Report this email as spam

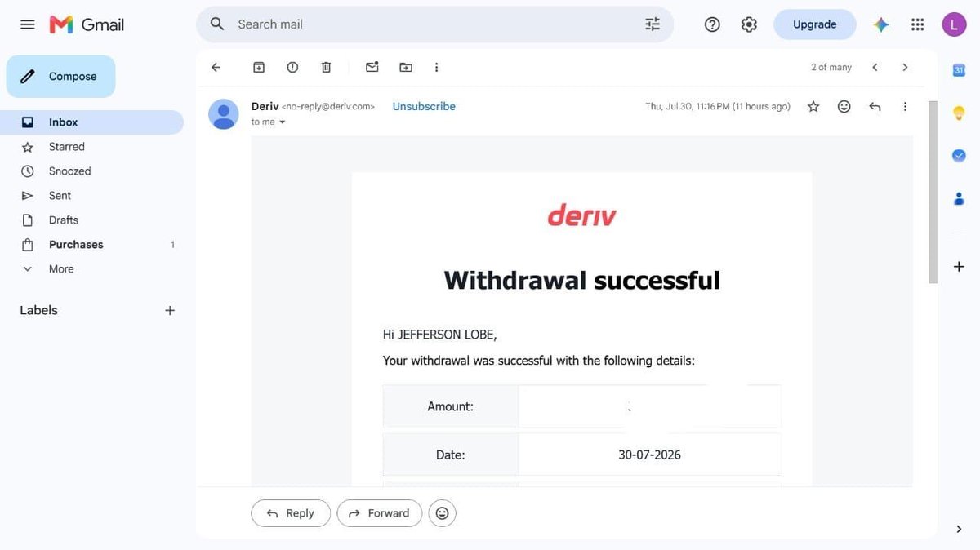pyautogui.click(x=292, y=67)
